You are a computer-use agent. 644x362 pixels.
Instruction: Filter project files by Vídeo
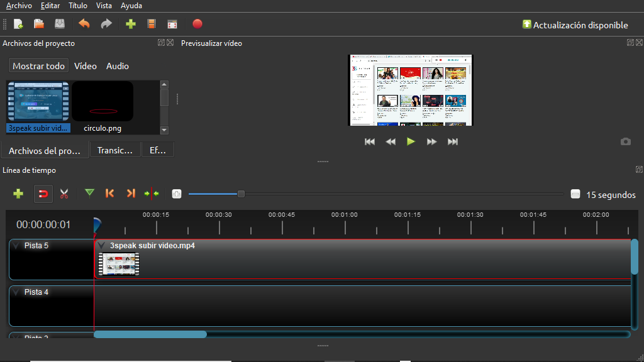[86, 66]
